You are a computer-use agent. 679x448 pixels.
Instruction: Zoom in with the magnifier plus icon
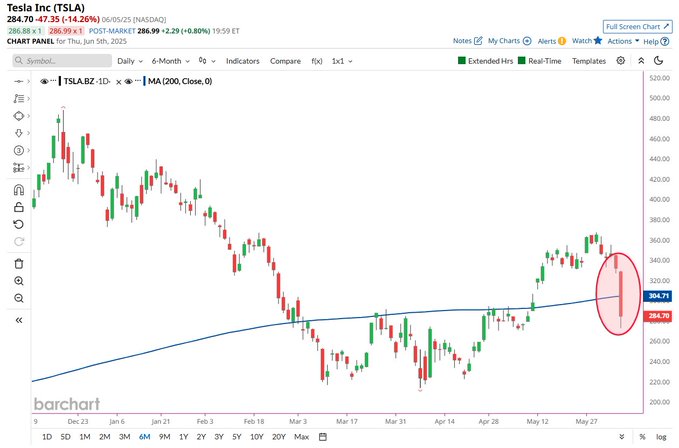(19, 281)
